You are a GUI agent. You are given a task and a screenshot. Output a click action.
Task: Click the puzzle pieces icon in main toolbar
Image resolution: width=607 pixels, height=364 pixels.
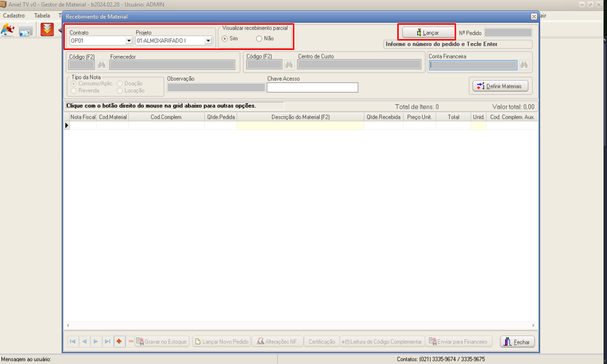click(7, 30)
